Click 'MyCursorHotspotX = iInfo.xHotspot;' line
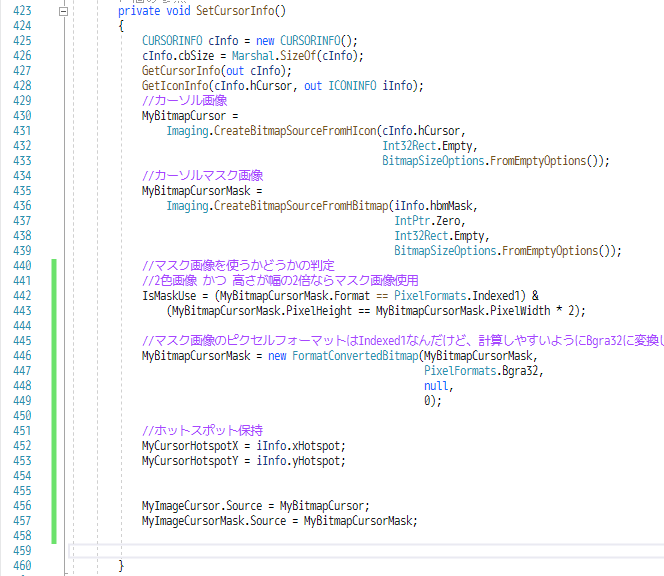The width and height of the screenshot is (664, 576). click(243, 446)
